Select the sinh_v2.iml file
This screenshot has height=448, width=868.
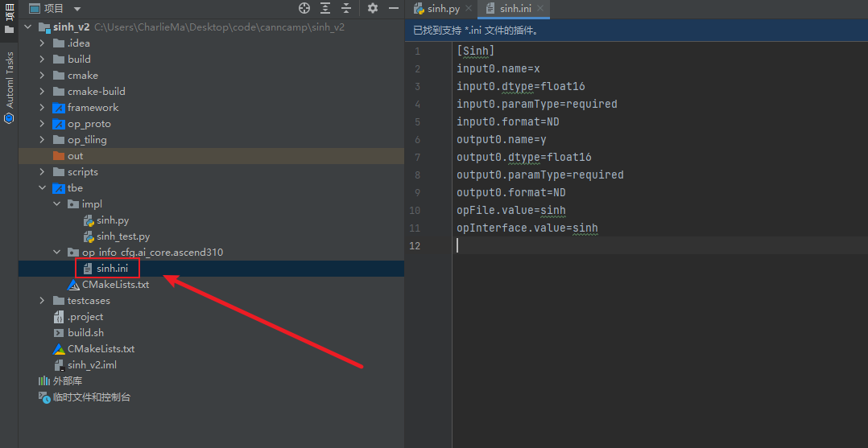92,365
